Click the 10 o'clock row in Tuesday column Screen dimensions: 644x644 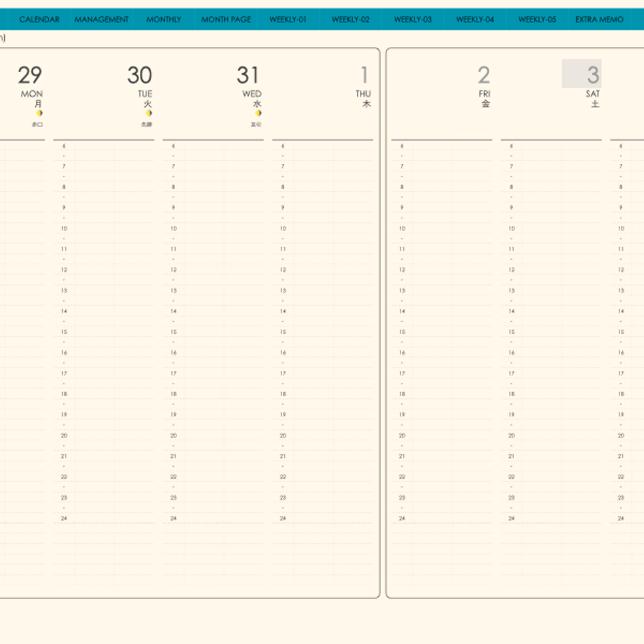pos(104,228)
